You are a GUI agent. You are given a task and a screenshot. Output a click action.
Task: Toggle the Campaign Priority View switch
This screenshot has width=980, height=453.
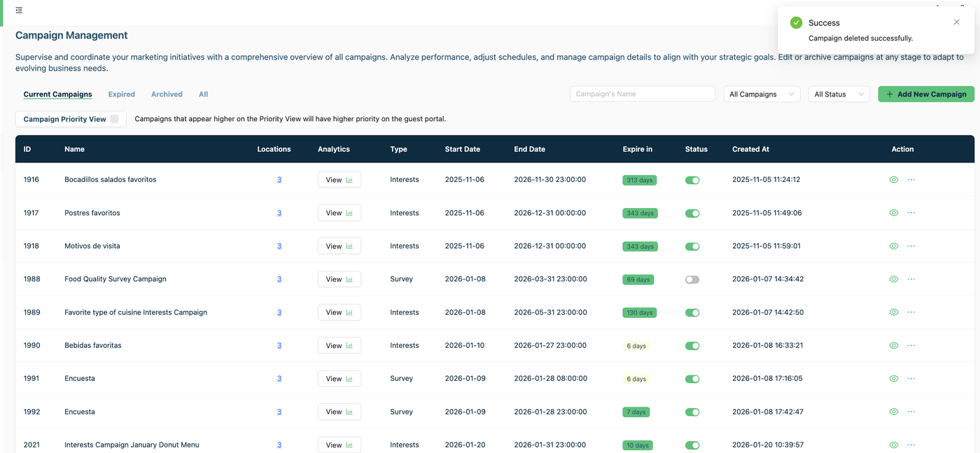tap(114, 119)
